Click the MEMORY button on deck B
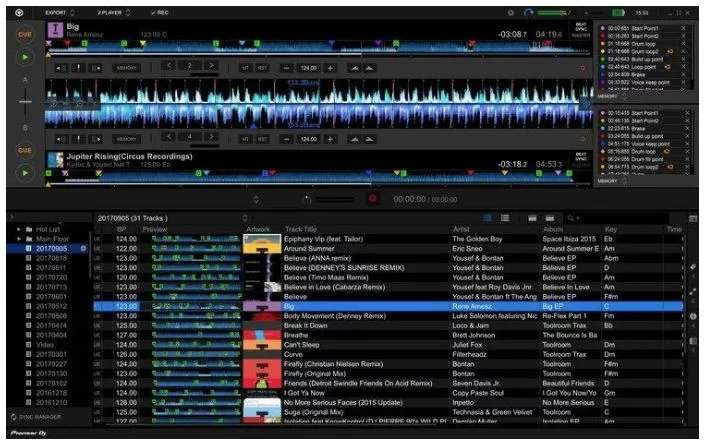This screenshot has width=705, height=447. tap(126, 139)
